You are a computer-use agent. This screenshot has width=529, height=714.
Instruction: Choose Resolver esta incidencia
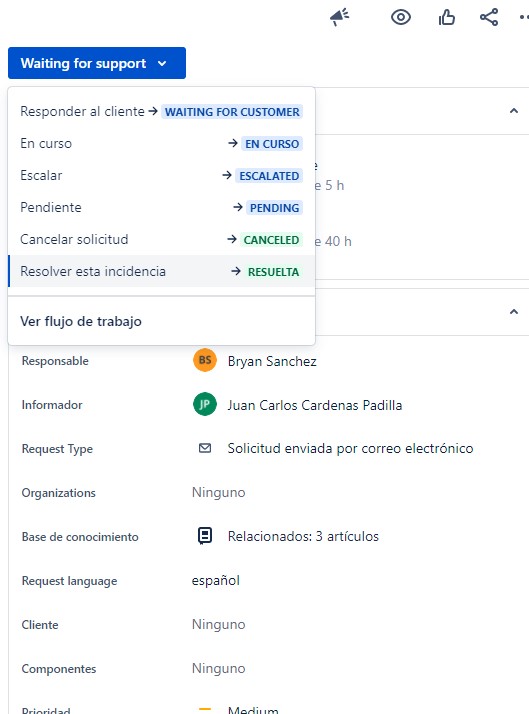click(162, 271)
